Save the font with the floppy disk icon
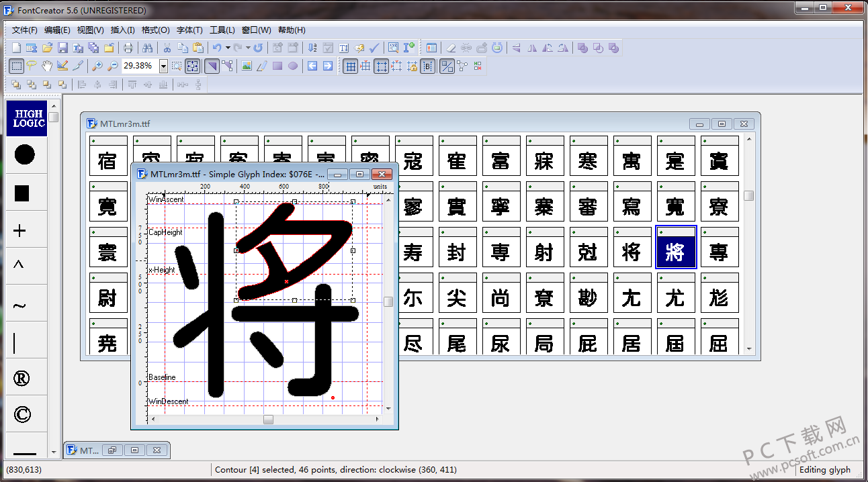868x482 pixels. 62,48
